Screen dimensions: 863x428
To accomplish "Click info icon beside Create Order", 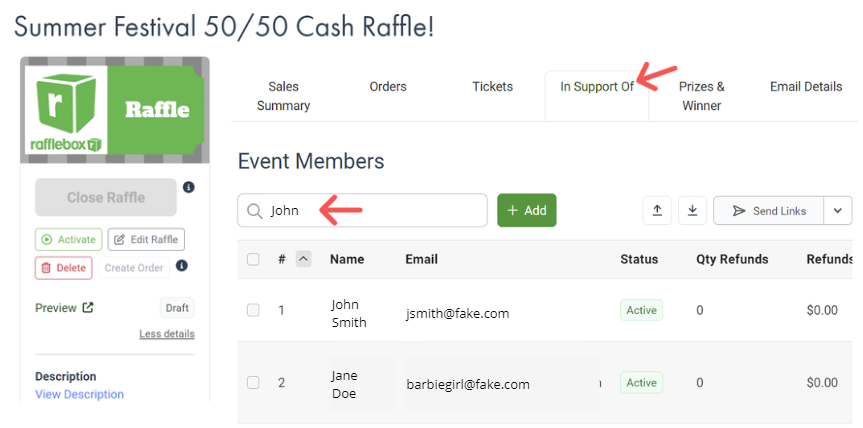I will coord(182,266).
